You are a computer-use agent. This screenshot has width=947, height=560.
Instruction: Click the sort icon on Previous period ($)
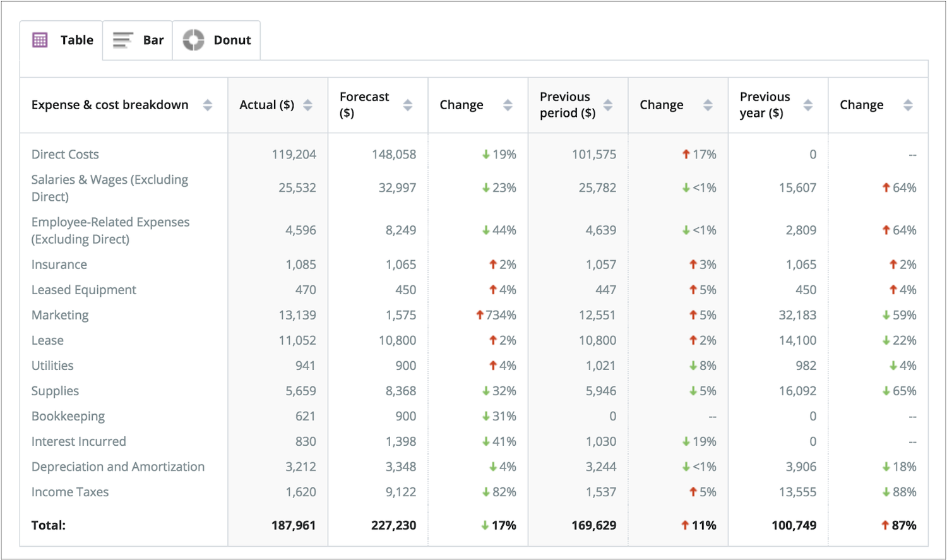click(x=608, y=105)
